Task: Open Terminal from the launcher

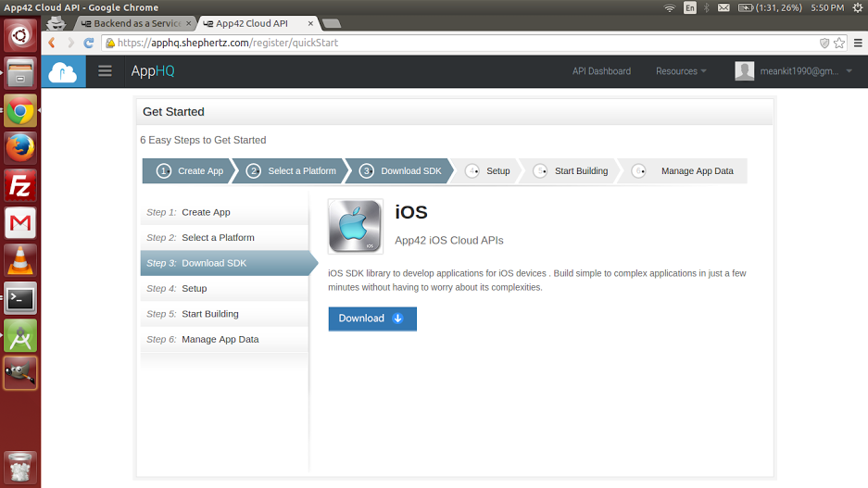Action: pyautogui.click(x=20, y=298)
